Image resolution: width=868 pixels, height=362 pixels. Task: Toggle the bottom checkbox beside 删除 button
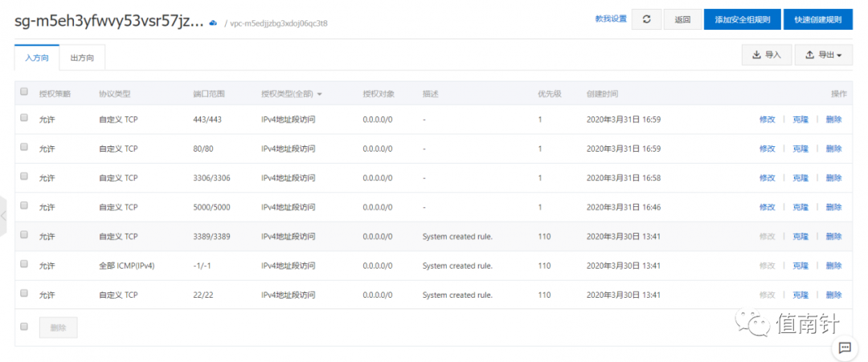pos(24,326)
